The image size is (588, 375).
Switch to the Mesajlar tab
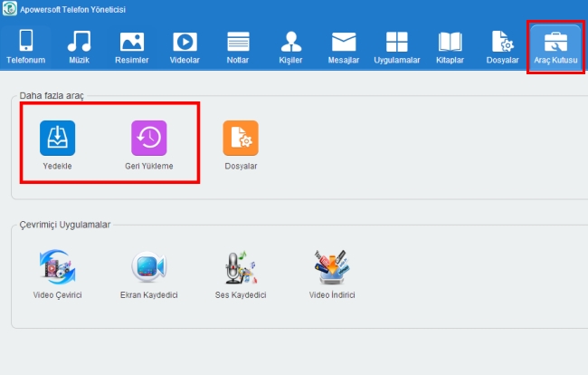[344, 47]
